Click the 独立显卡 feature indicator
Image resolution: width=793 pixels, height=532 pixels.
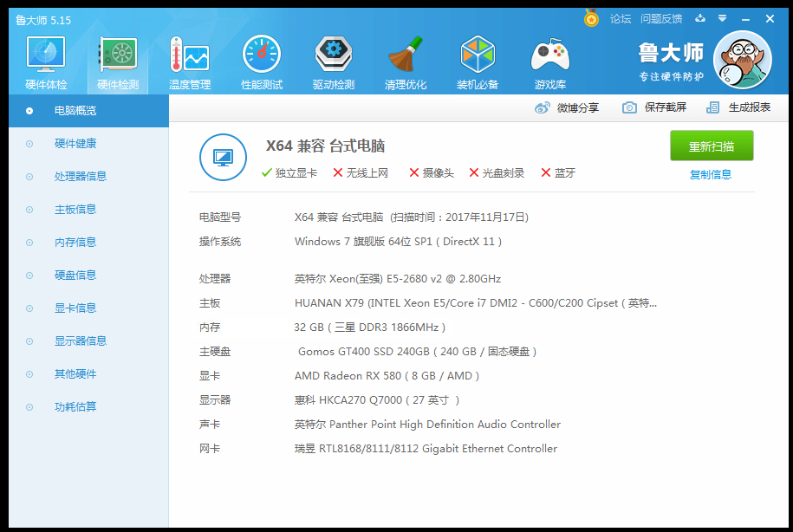click(289, 173)
